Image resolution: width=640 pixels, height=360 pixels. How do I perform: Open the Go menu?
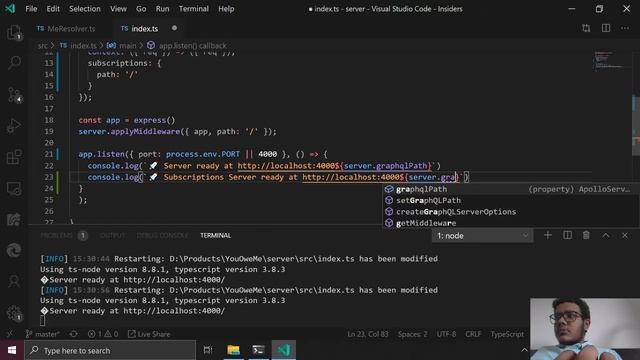pyautogui.click(x=141, y=9)
